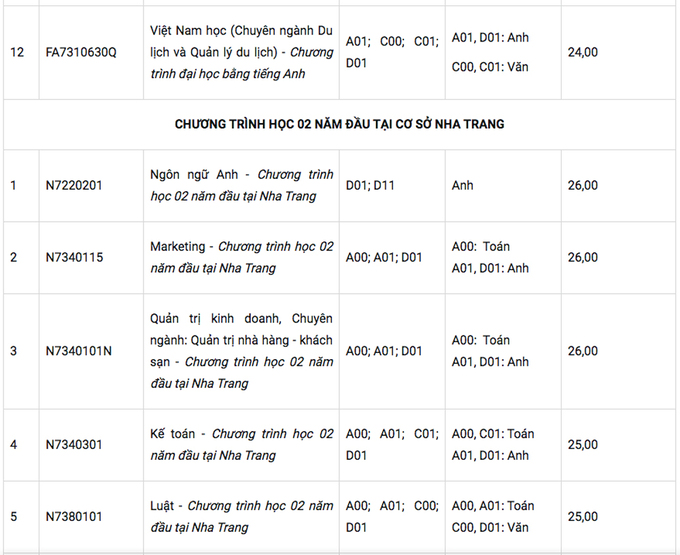The height and width of the screenshot is (555, 680).
Task: Click the score in the Luật row
Action: 583,517
